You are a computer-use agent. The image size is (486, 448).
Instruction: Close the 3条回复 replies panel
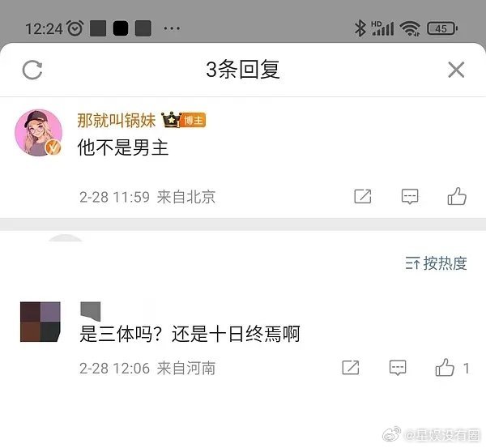tap(456, 70)
